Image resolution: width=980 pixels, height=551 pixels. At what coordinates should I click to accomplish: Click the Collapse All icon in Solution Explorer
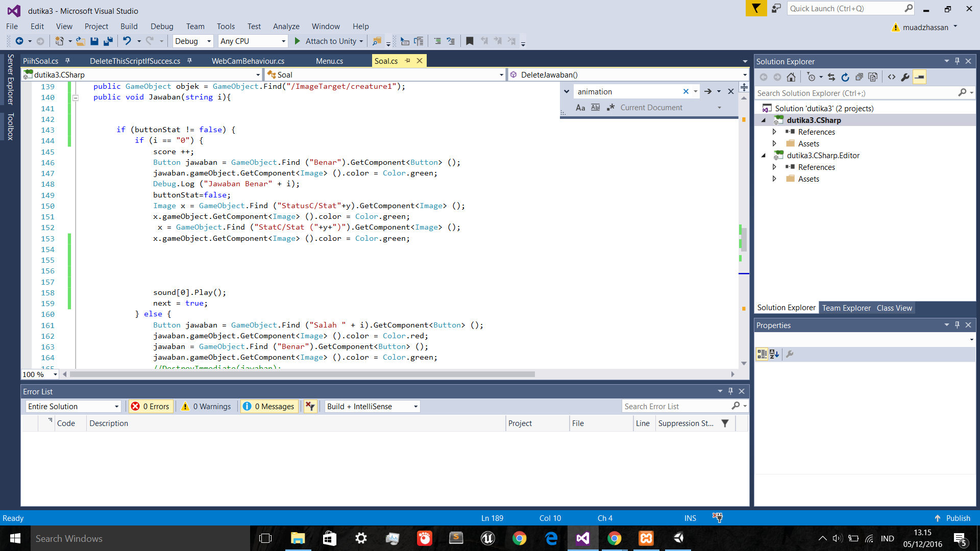(x=859, y=77)
